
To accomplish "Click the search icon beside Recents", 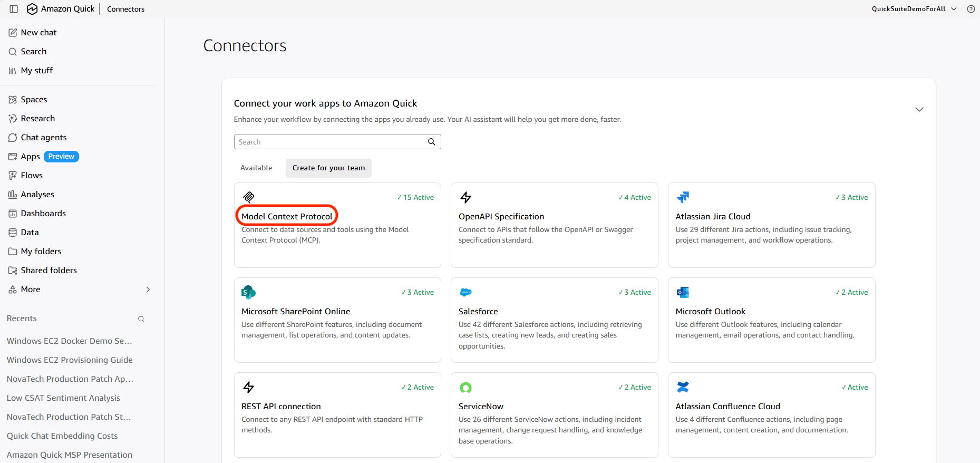I will click(x=141, y=319).
